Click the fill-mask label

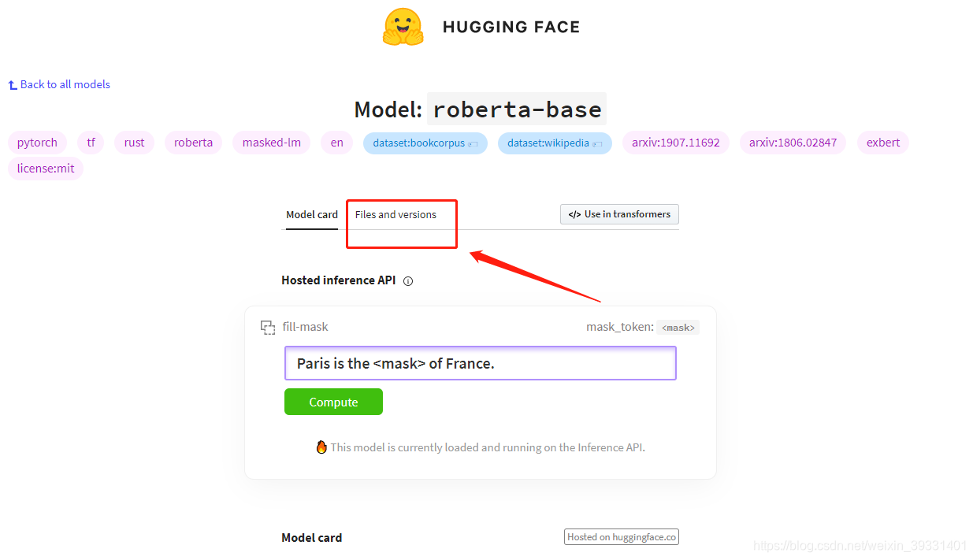coord(306,327)
